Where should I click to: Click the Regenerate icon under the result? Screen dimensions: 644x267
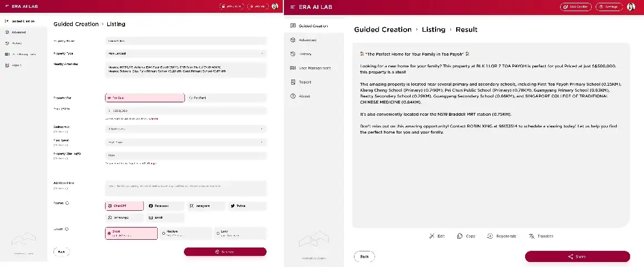point(490,236)
